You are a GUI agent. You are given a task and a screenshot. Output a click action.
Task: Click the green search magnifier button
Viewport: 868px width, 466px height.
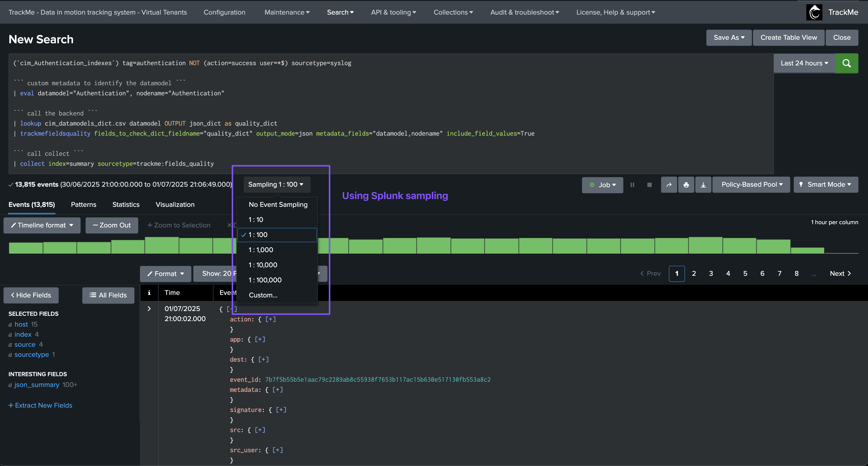tap(846, 63)
